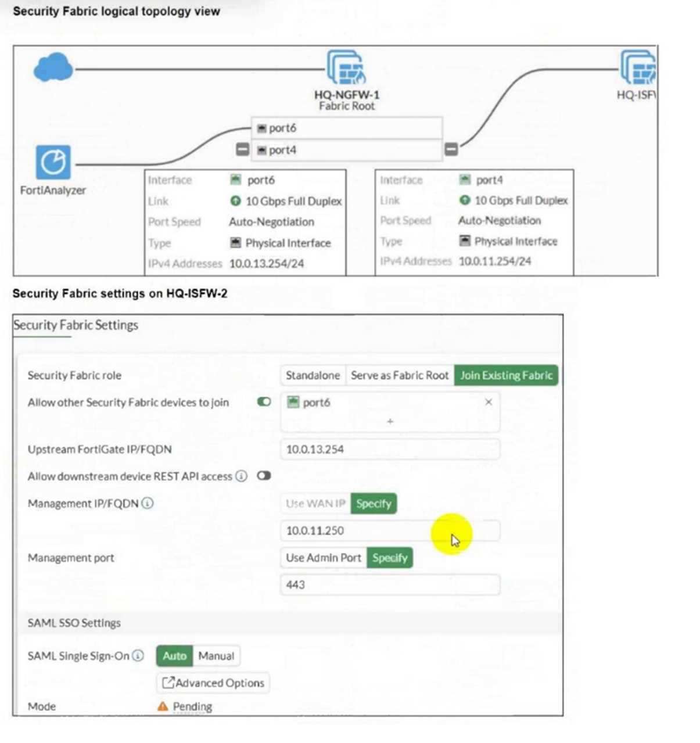Enable Allow downstream device REST API access
The image size is (700, 743).
click(x=264, y=476)
